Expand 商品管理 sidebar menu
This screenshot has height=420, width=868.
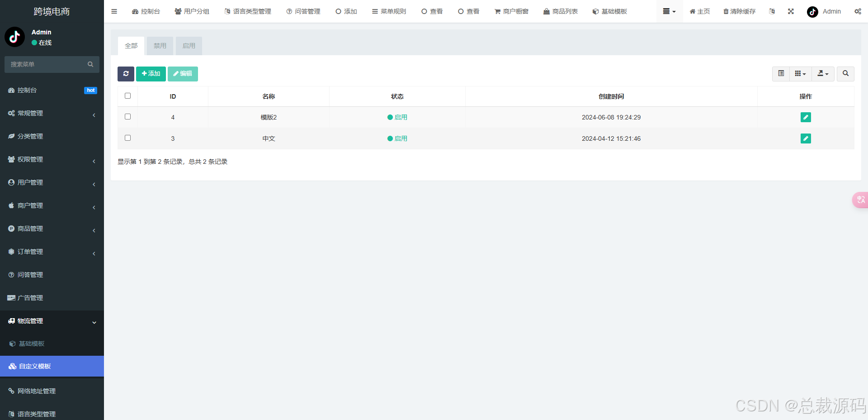(52, 229)
